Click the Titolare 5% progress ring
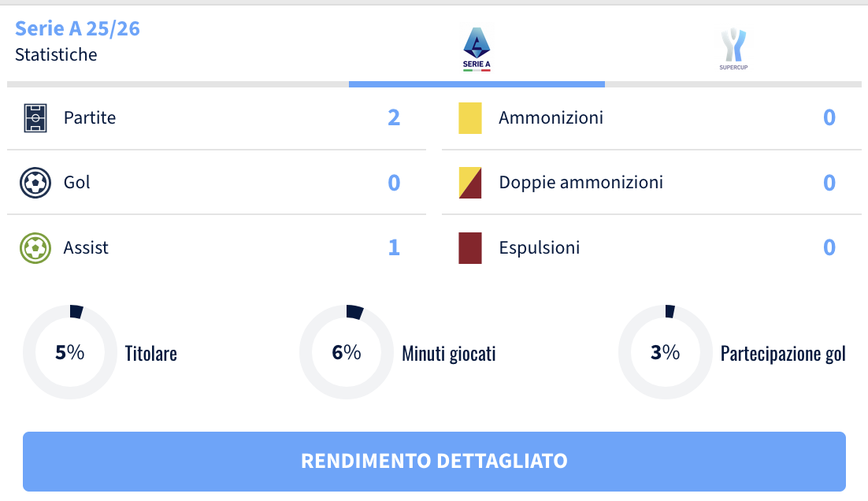 [69, 352]
